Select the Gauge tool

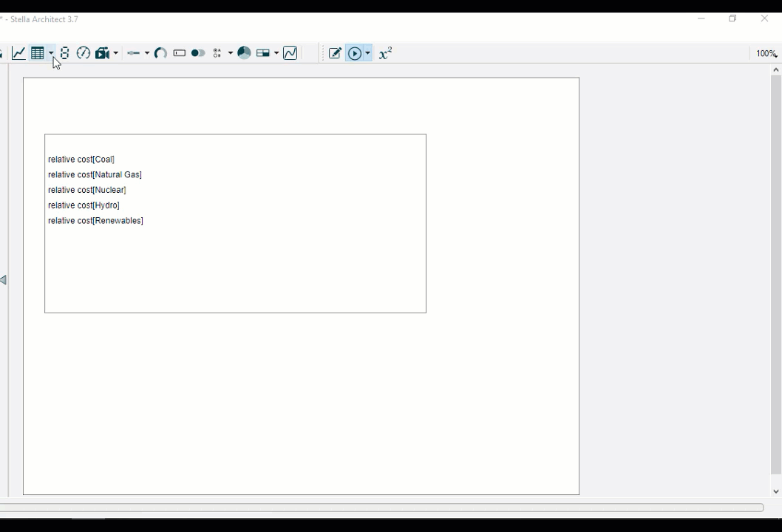click(84, 53)
